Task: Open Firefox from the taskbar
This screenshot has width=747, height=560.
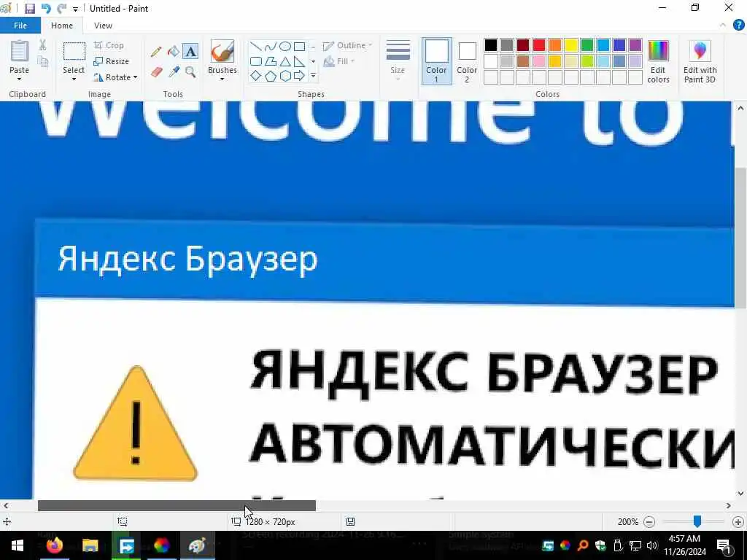Action: pos(54,545)
